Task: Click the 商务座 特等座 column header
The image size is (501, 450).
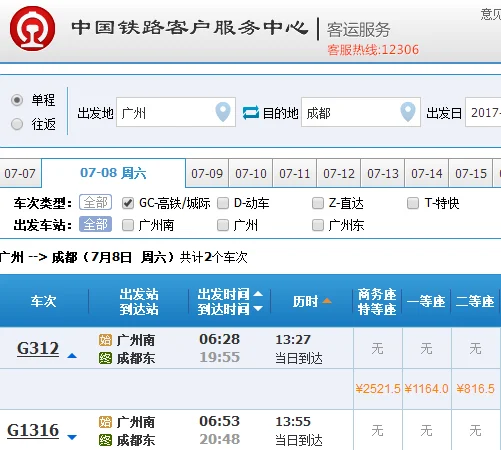Action: pos(377,301)
